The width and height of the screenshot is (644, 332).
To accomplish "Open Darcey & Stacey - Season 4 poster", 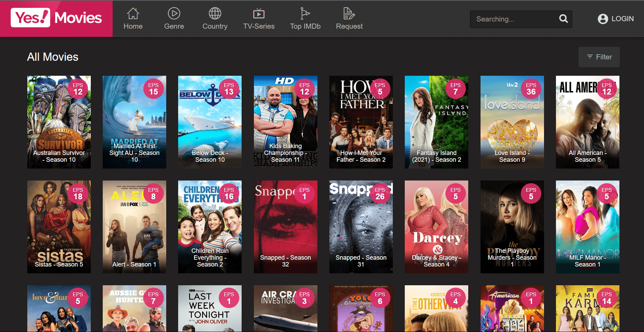I will (437, 227).
